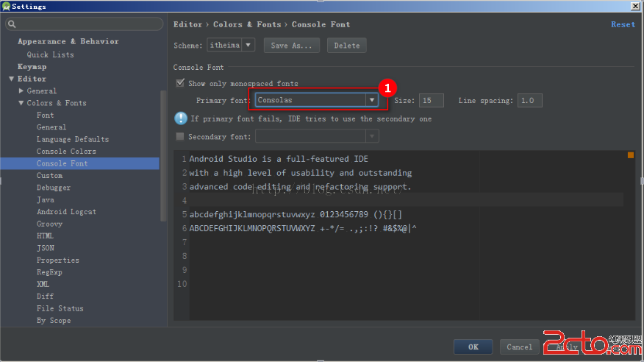Collapse the Colors & Fonts node
This screenshot has width=644, height=362.
pos(21,103)
